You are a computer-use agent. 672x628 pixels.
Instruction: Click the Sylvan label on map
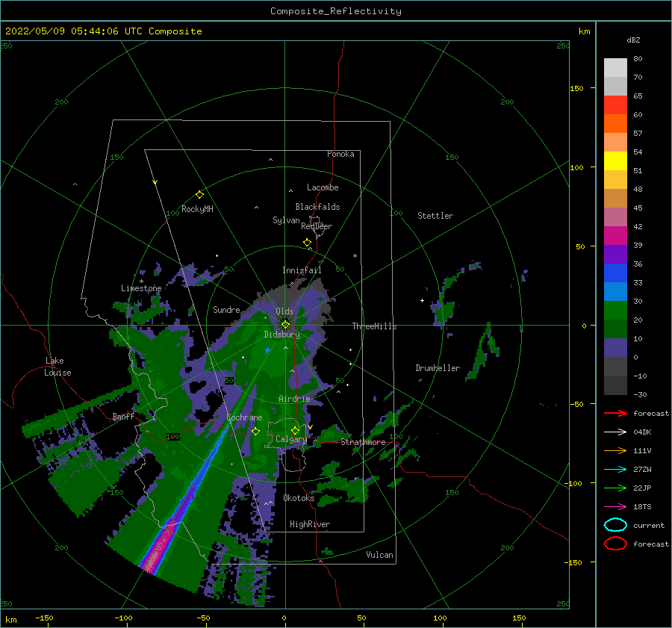coord(286,220)
